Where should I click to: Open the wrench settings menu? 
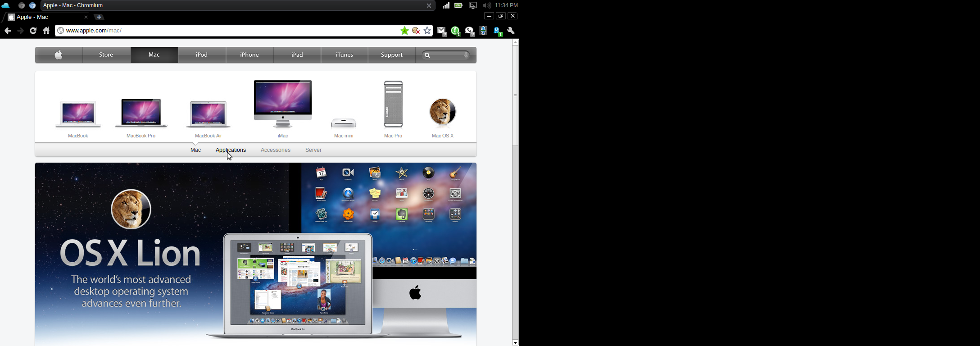click(511, 31)
